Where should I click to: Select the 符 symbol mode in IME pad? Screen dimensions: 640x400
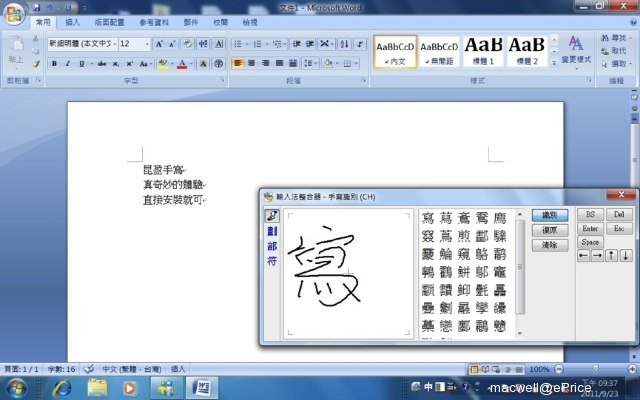point(272,261)
